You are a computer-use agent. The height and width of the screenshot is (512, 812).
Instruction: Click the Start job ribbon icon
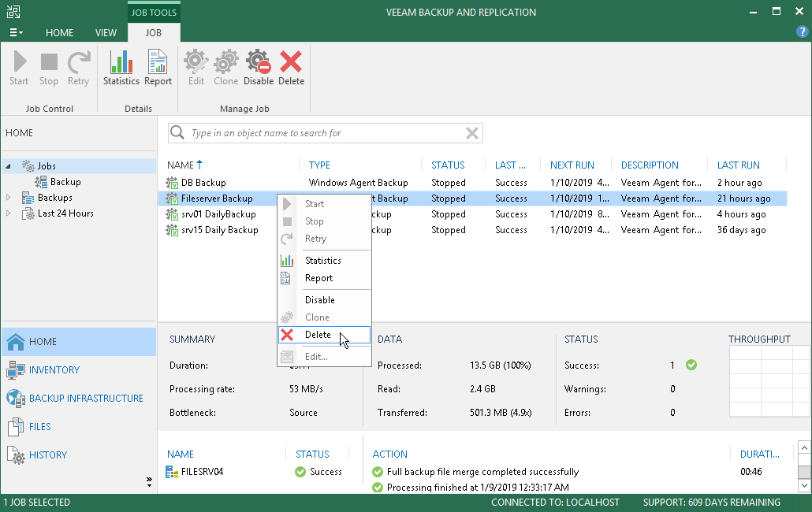point(19,68)
